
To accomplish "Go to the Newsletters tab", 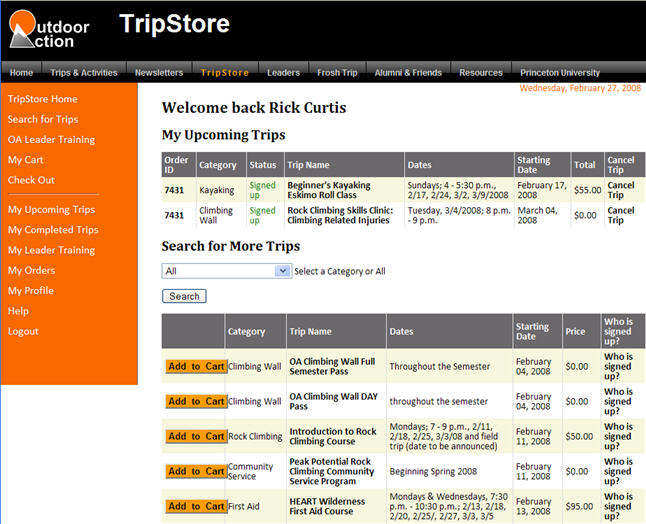I will point(159,73).
